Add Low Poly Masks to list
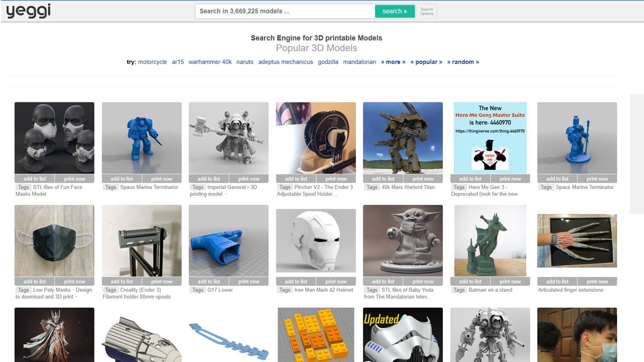 (34, 282)
